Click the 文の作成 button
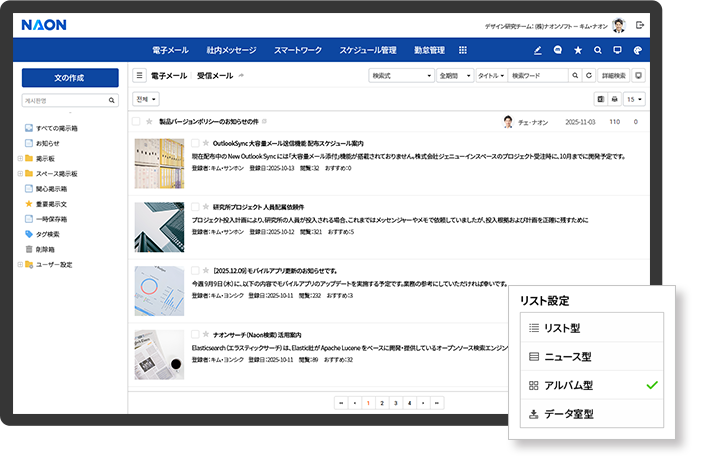 point(70,78)
